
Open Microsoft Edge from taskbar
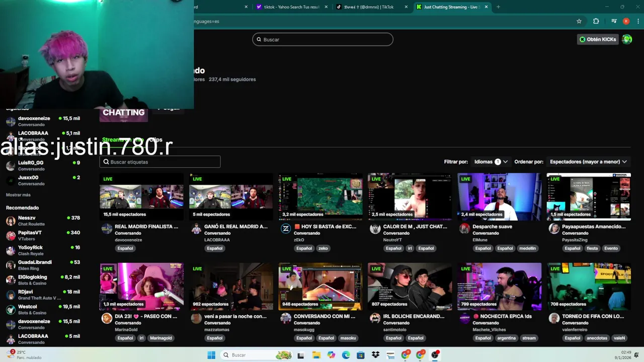pyautogui.click(x=346, y=355)
